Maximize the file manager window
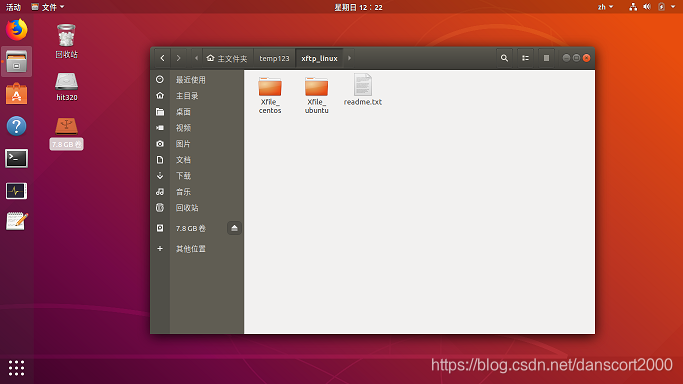The height and width of the screenshot is (384, 683). (x=576, y=58)
